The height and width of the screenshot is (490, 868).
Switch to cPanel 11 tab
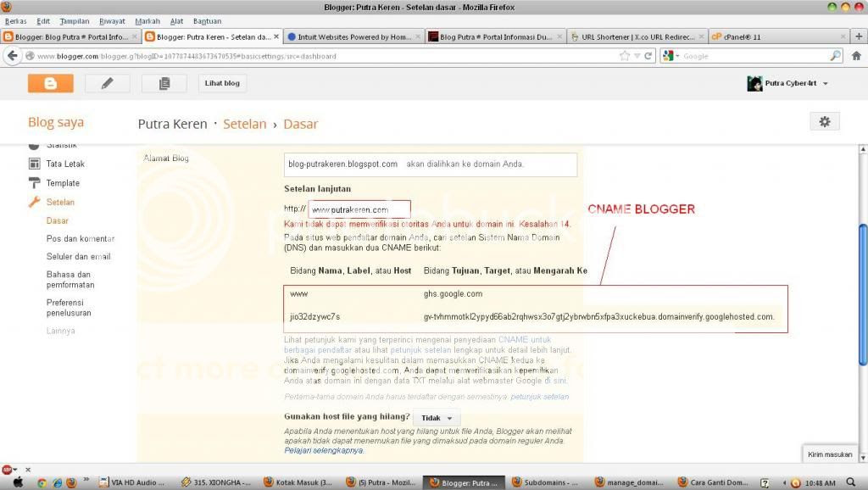(x=780, y=36)
